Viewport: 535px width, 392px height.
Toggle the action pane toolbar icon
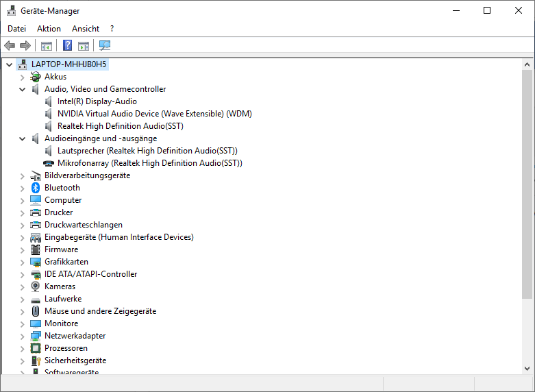(84, 45)
